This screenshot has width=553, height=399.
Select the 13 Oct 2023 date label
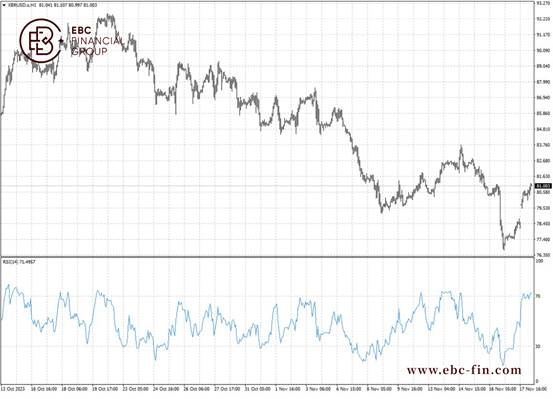[x=13, y=389]
